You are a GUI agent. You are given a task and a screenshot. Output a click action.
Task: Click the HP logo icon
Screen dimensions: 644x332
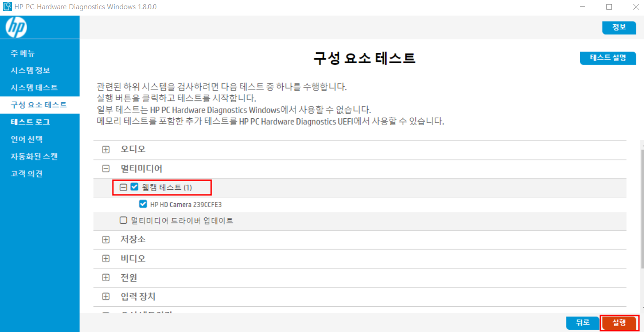pos(16,28)
